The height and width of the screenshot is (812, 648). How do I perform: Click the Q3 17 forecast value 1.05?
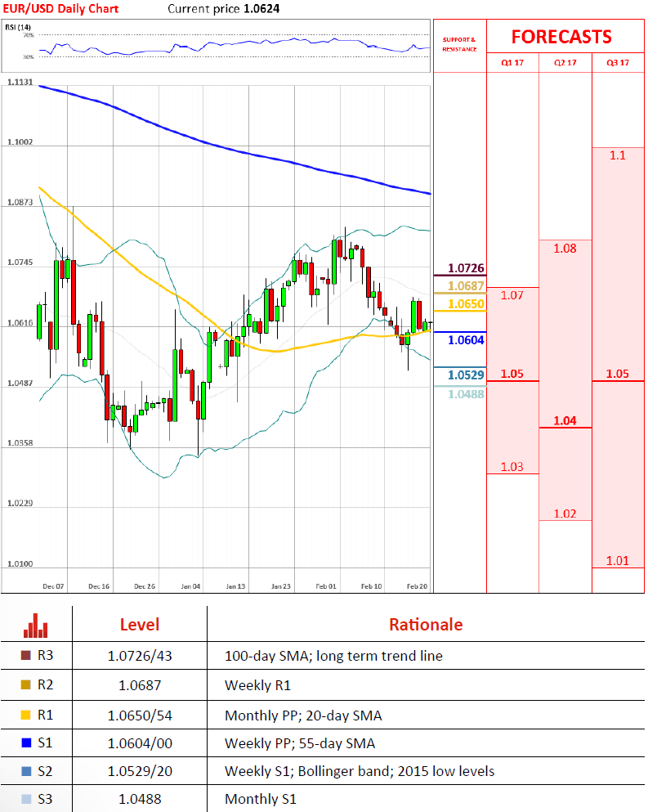(x=618, y=374)
